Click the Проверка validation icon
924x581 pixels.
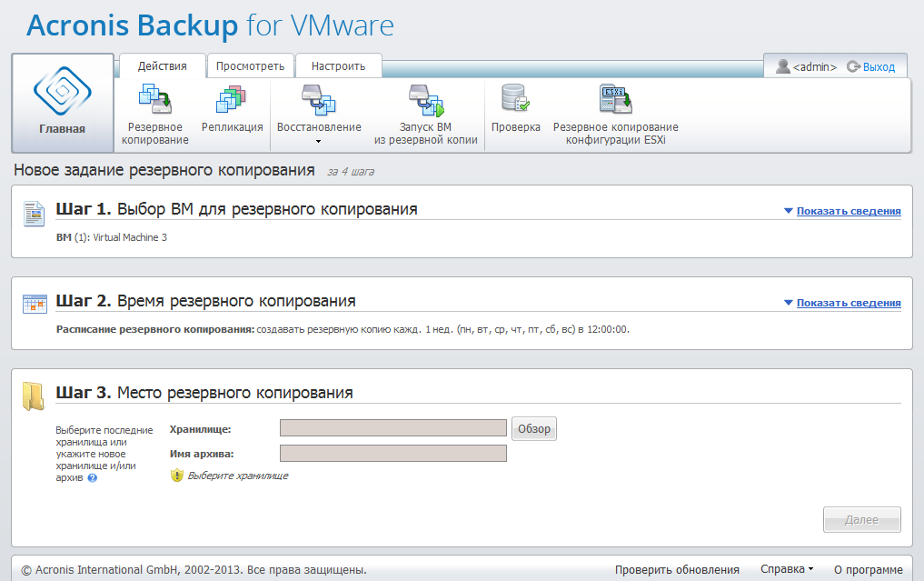[516, 98]
